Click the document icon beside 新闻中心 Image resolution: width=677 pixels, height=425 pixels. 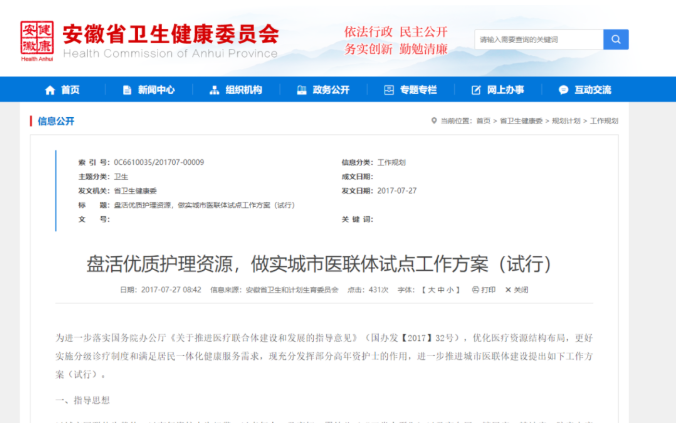click(x=127, y=90)
